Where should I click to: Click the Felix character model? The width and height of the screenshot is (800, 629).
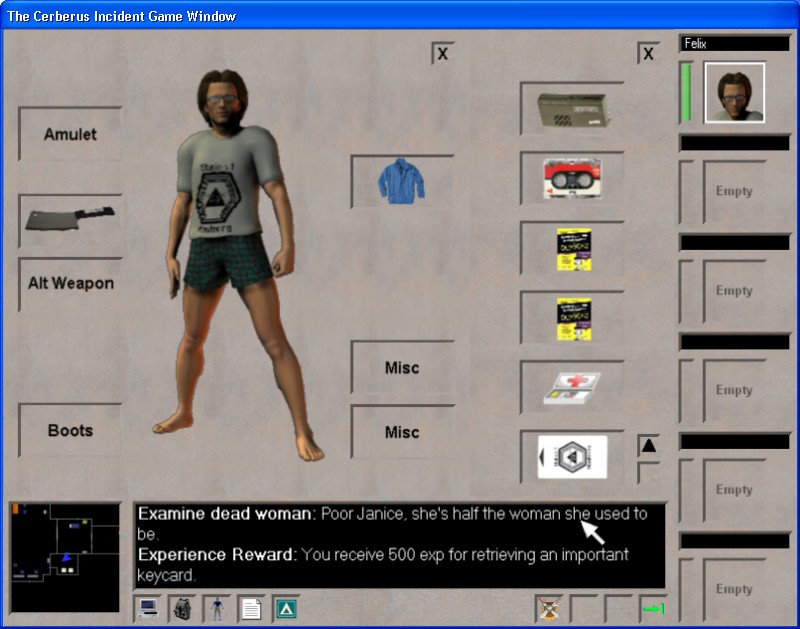pyautogui.click(x=237, y=265)
